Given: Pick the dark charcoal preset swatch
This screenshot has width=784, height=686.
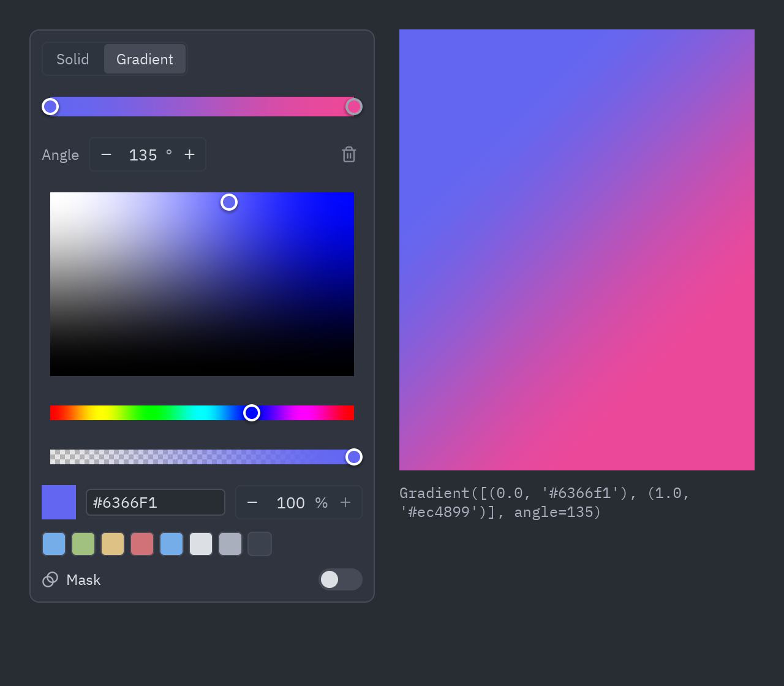Looking at the screenshot, I should point(260,544).
